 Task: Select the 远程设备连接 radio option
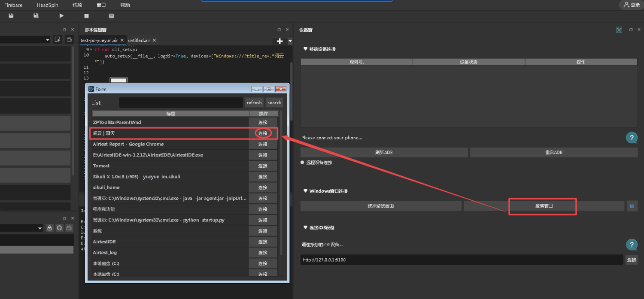(x=302, y=163)
